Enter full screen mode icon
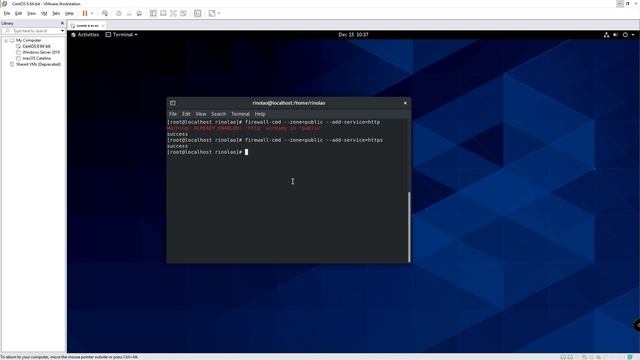Viewport: 640px width, 360px height. point(173,13)
